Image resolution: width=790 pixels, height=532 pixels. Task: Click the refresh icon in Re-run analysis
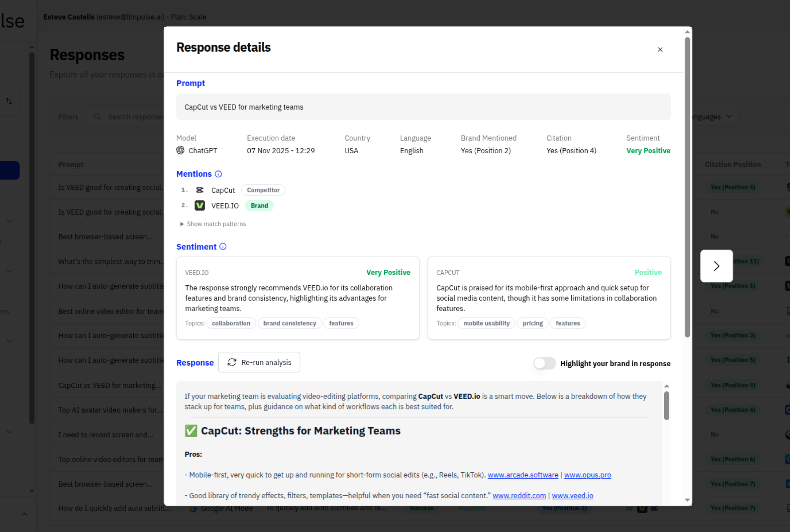click(x=232, y=362)
